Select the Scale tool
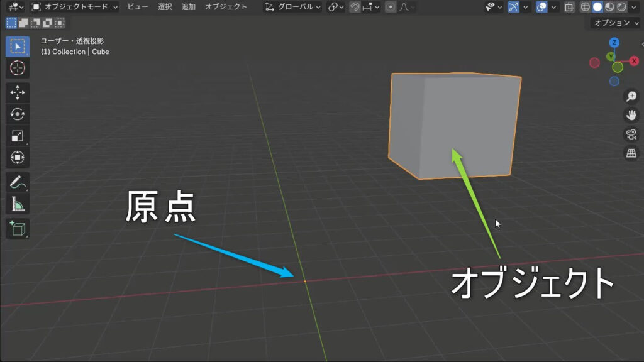Image resolution: width=644 pixels, height=362 pixels. click(17, 136)
